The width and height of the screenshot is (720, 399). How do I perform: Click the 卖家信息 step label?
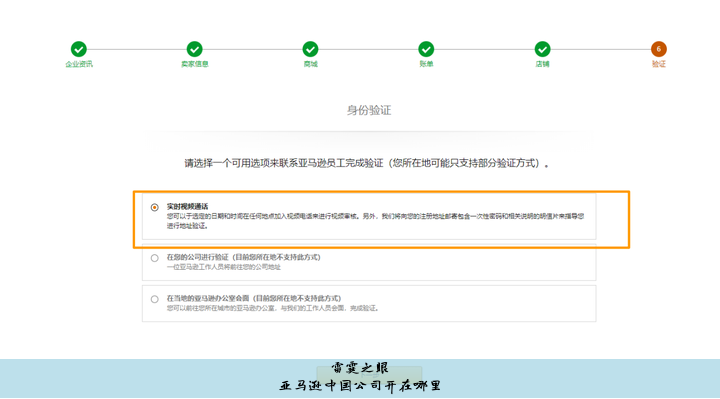(195, 64)
